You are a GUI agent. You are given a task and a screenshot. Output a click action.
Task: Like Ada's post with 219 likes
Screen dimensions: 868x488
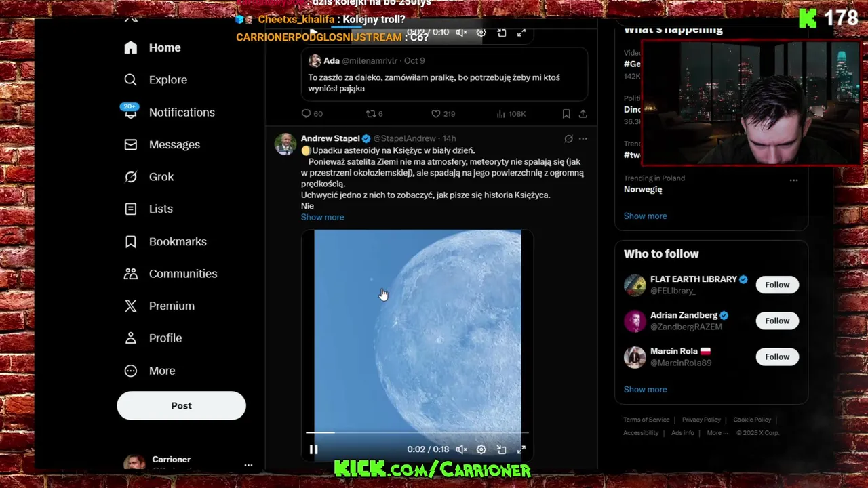click(443, 114)
